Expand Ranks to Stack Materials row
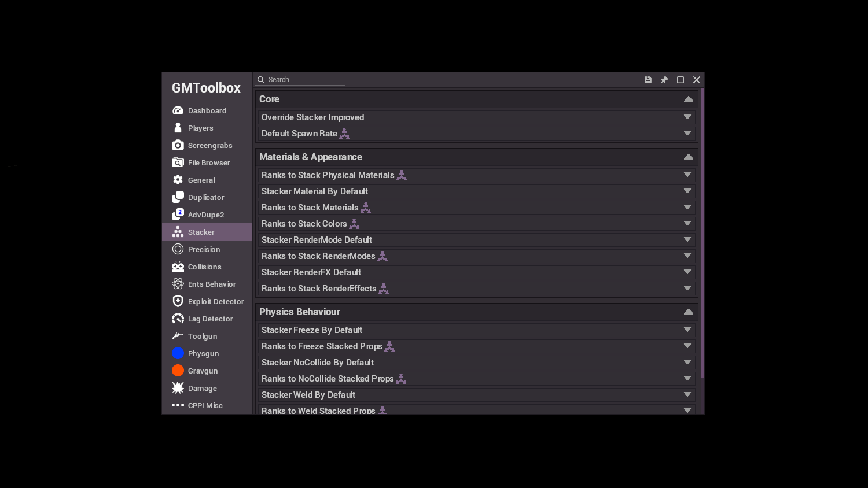The width and height of the screenshot is (868, 488). 687,208
